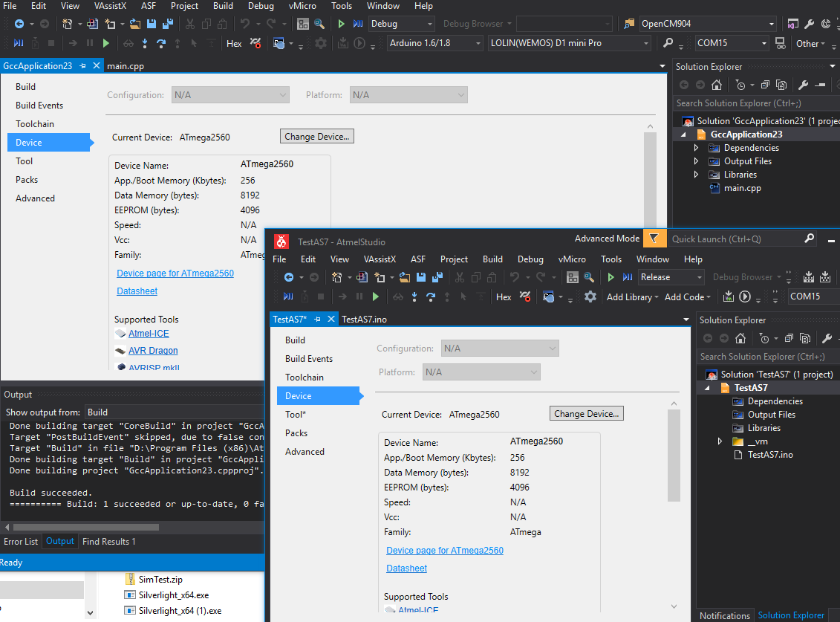Click Change Device button in TestAS7 window

[586, 413]
